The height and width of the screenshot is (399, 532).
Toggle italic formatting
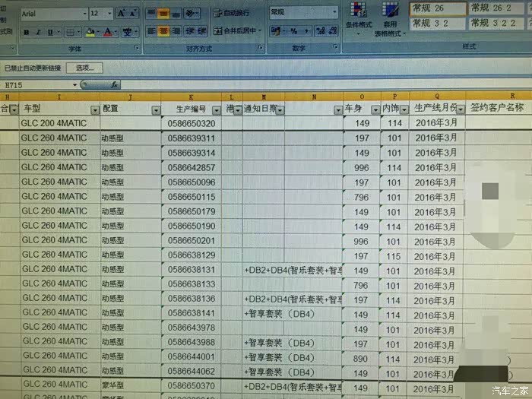38,32
